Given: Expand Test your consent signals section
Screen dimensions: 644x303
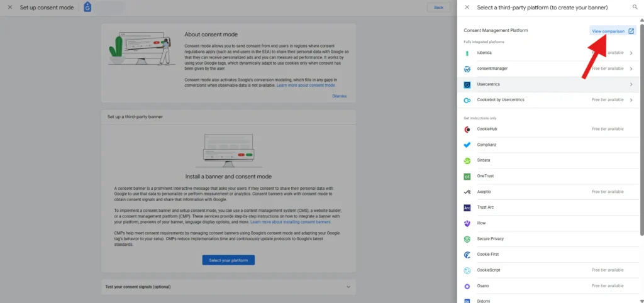Looking at the screenshot, I should pos(348,287).
